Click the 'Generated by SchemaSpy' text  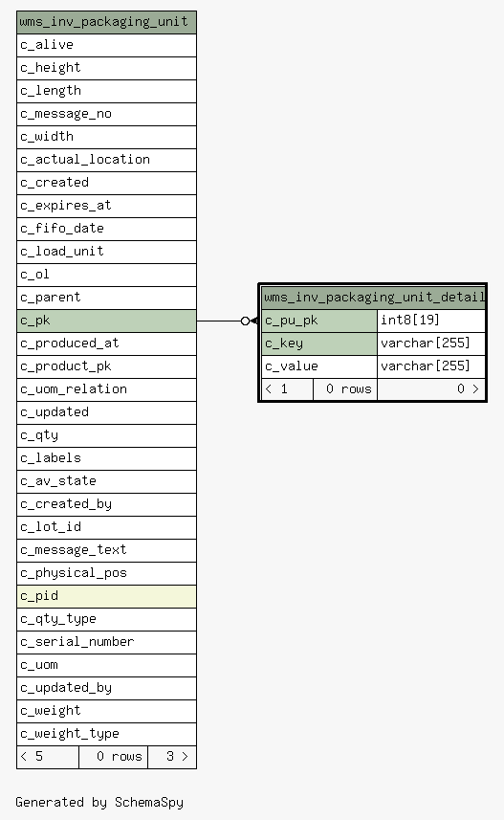99,802
